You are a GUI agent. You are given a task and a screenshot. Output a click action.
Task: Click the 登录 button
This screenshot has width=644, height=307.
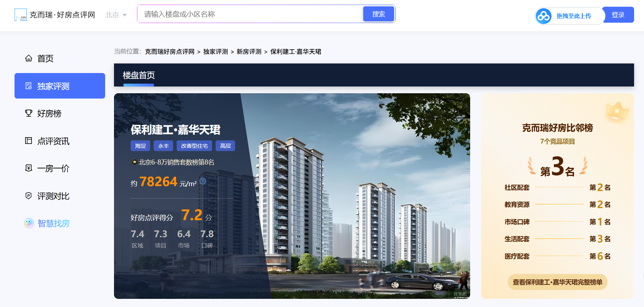point(618,15)
